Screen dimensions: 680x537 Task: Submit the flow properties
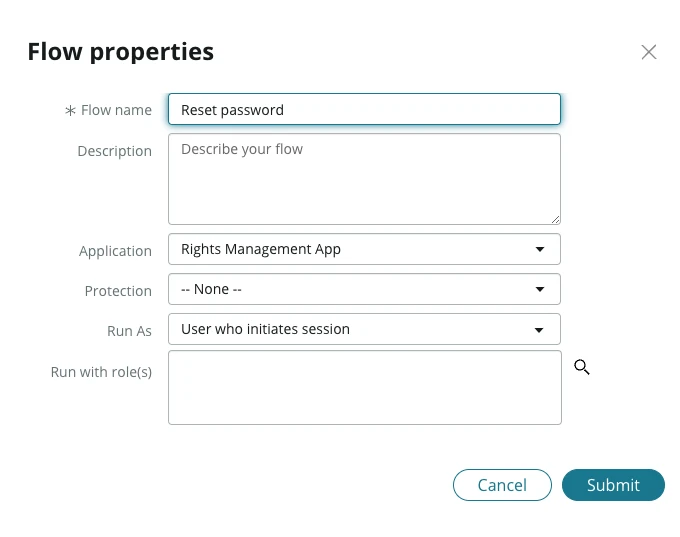pos(613,485)
